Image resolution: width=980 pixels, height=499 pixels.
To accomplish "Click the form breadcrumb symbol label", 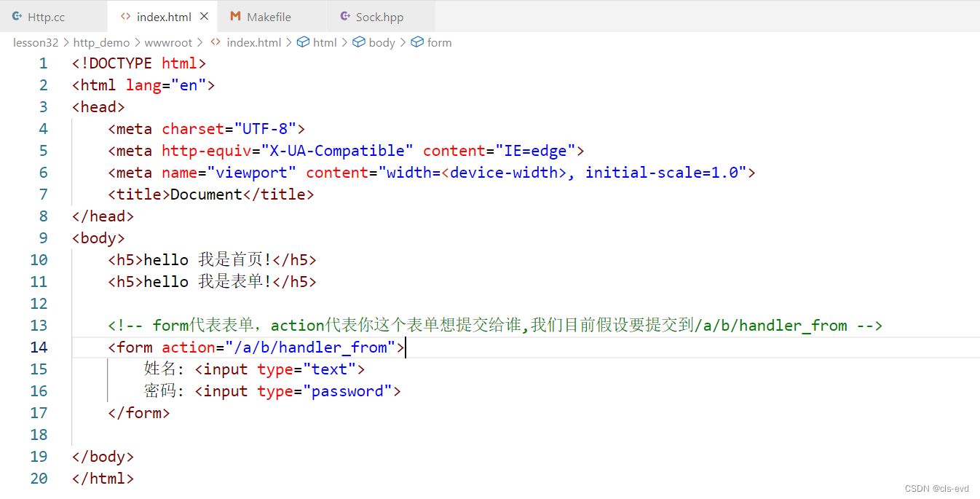I will (x=439, y=42).
